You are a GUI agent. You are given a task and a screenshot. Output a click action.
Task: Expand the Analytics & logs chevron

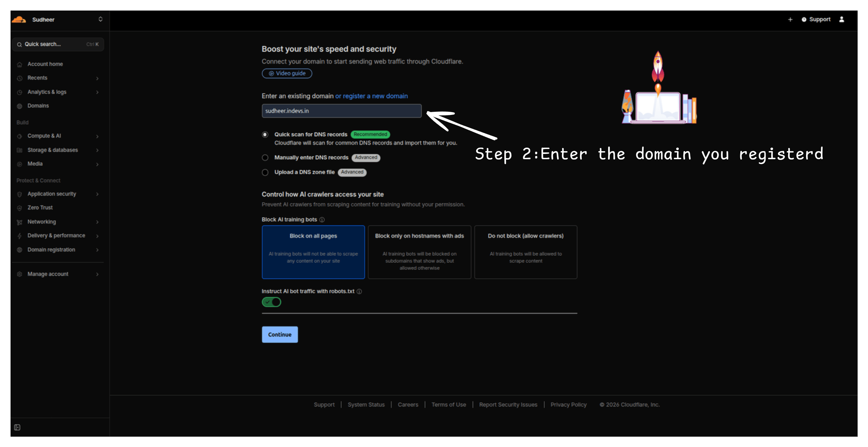97,92
